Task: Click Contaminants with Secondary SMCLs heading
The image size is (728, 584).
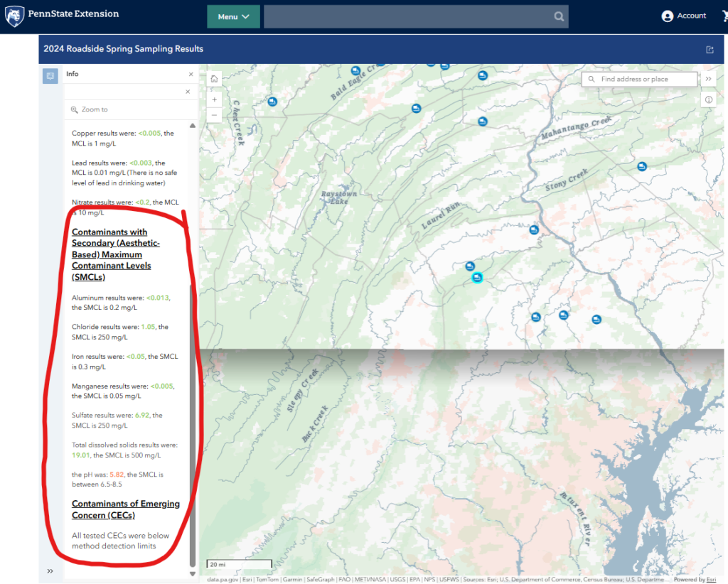Action: click(116, 254)
